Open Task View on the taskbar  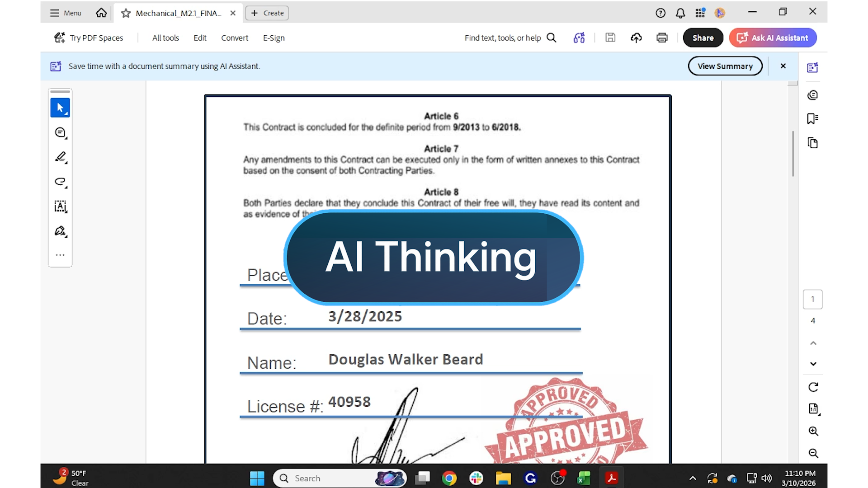[423, 478]
